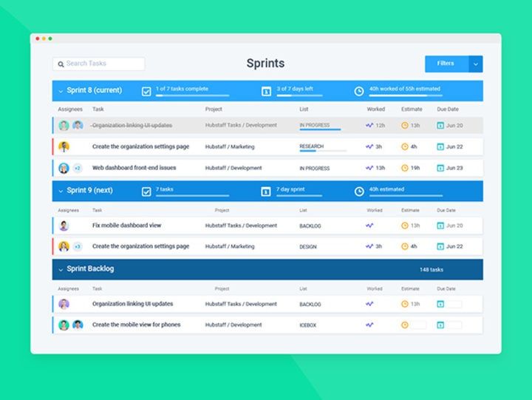The width and height of the screenshot is (532, 400).
Task: Click the due date calendar icon showing Jun 23
Action: [440, 169]
